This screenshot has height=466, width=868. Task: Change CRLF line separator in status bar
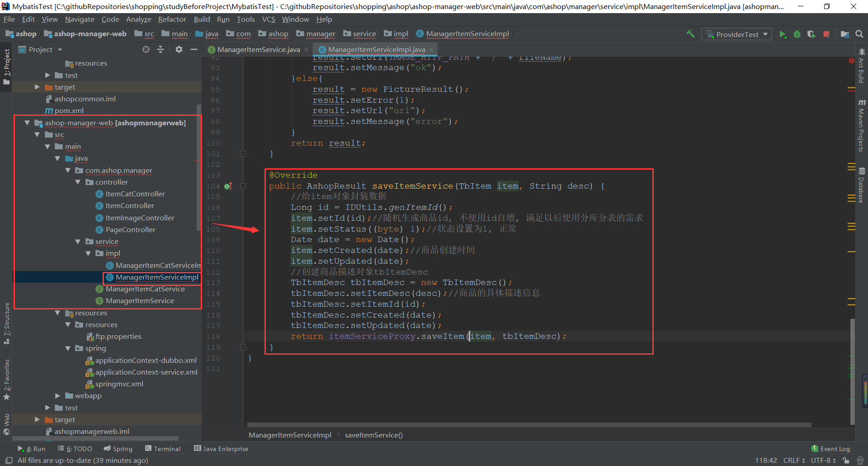click(794, 461)
